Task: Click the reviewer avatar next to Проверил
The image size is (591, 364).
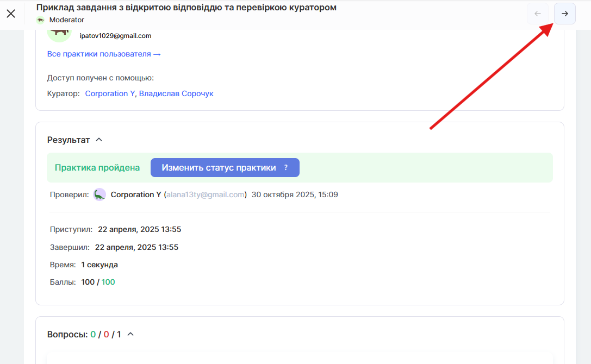Action: coord(99,194)
